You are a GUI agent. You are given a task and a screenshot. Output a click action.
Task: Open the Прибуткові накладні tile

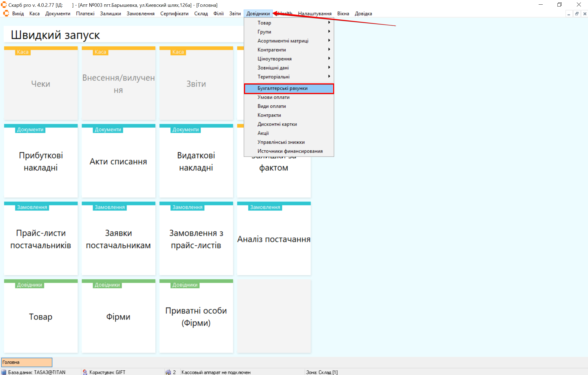41,161
